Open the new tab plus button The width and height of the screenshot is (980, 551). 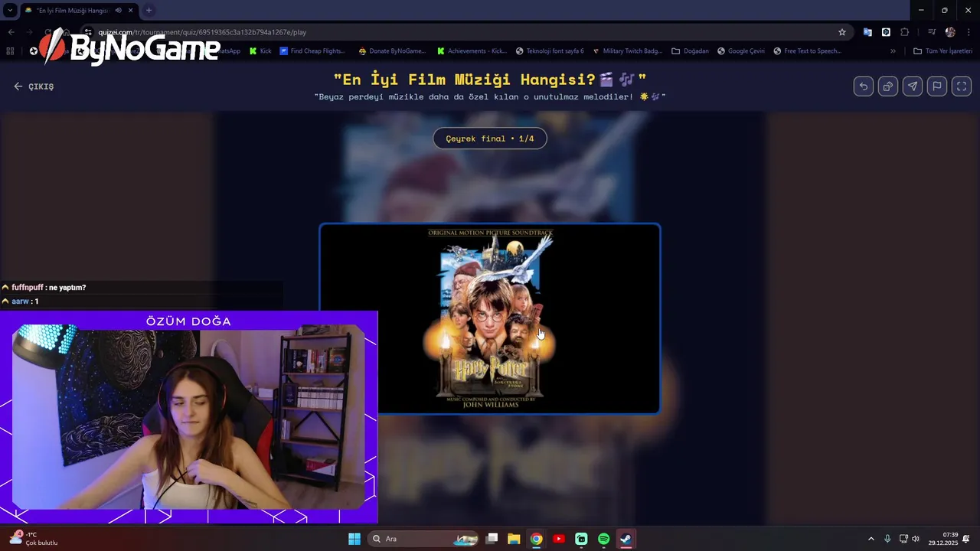tap(149, 10)
